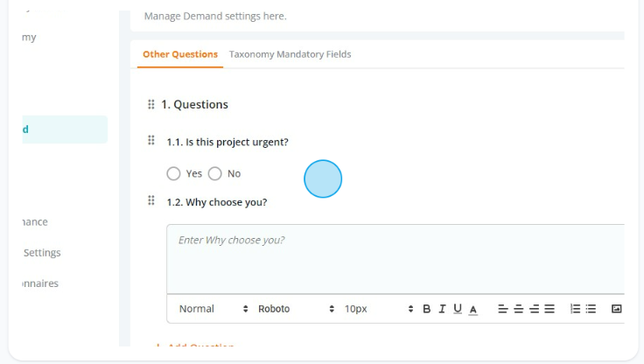The width and height of the screenshot is (644, 364).
Task: Toggle bold formatting in editor toolbar
Action: pos(426,309)
